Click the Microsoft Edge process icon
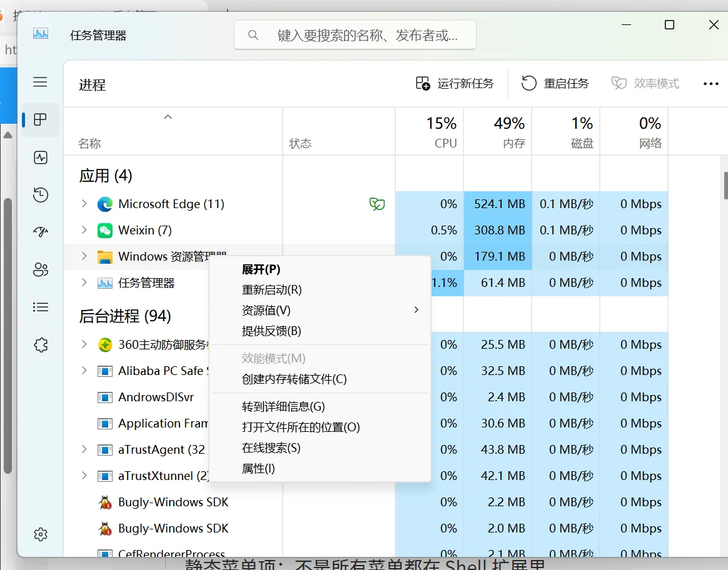The height and width of the screenshot is (570, 728). (105, 204)
